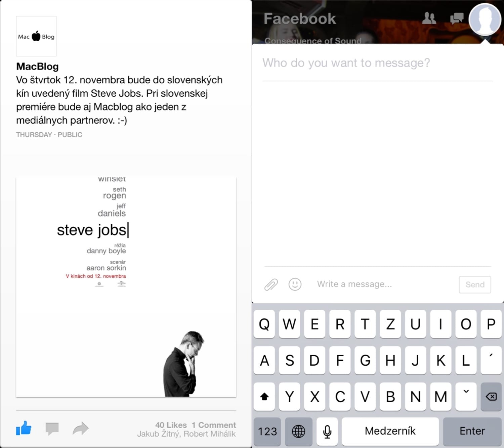Tap the Medzerník space bar
Screen dimensions: 504x448
(390, 431)
